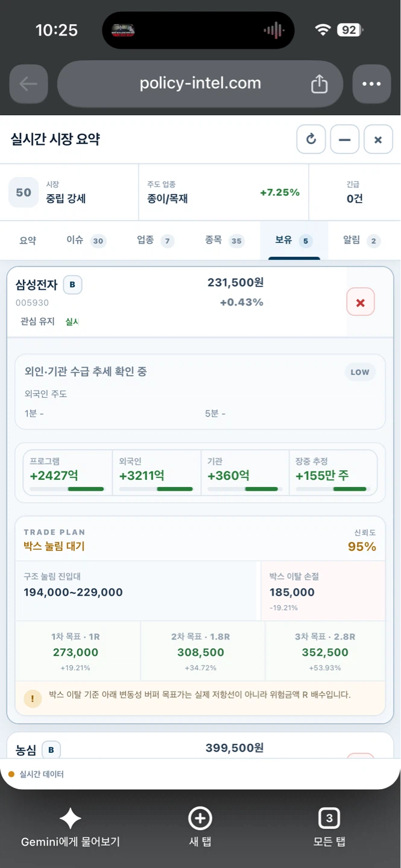The image size is (401, 868).
Task: Tap the 프로그램 +2427억 flow bar
Action: click(x=67, y=473)
